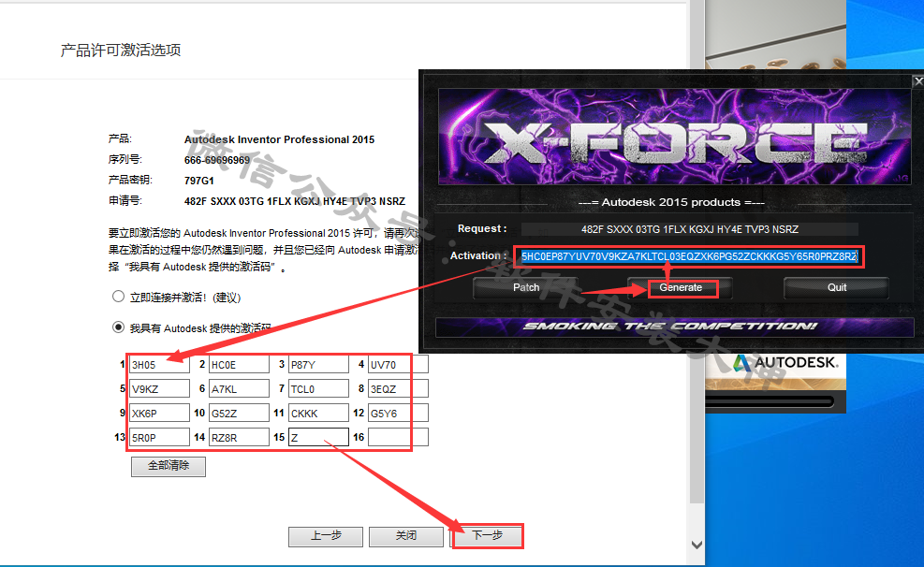Select the 立即连接并激活 radio option
924x567 pixels.
[x=118, y=297]
